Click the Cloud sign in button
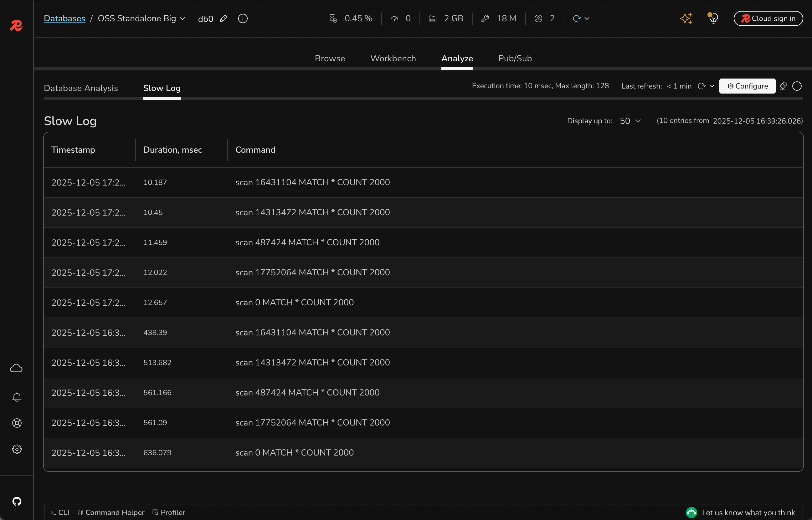This screenshot has width=812, height=520. pos(768,18)
